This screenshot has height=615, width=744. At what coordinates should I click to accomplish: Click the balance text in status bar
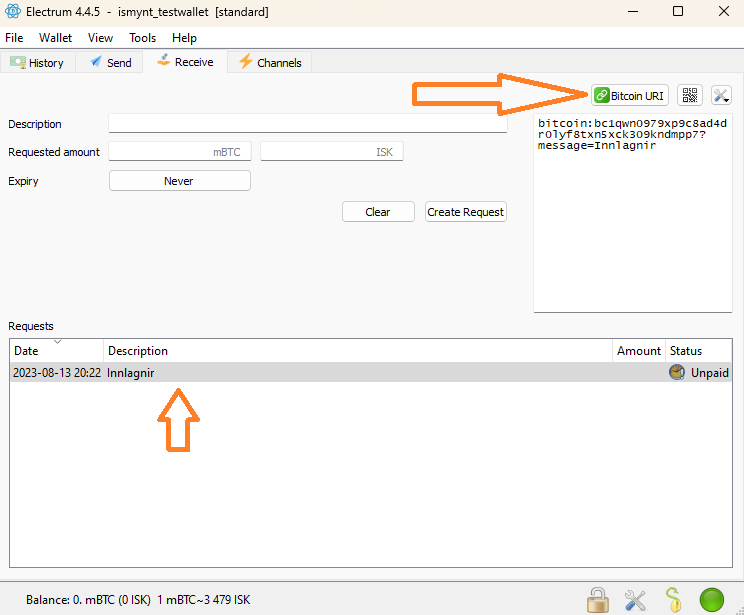138,600
